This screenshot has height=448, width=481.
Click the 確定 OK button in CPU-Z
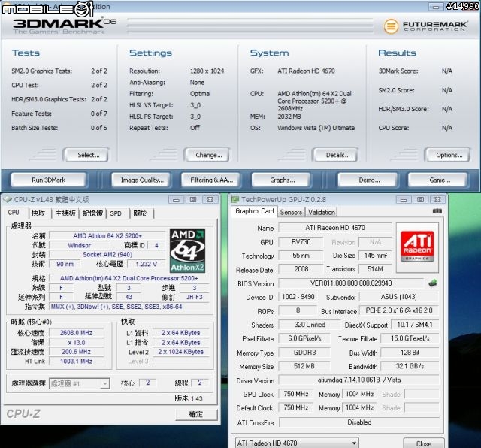[196, 414]
